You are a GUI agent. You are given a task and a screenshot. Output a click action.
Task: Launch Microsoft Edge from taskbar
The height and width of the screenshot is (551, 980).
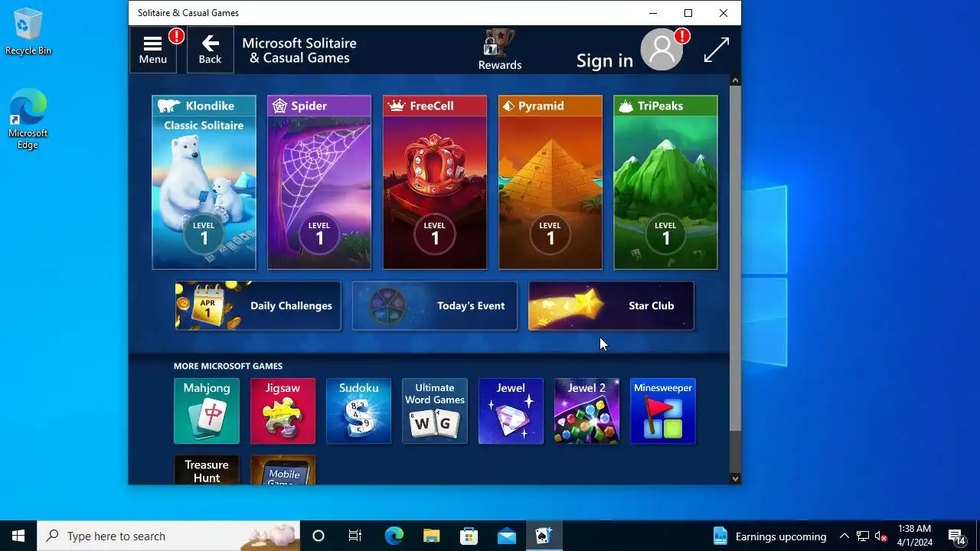coord(394,536)
